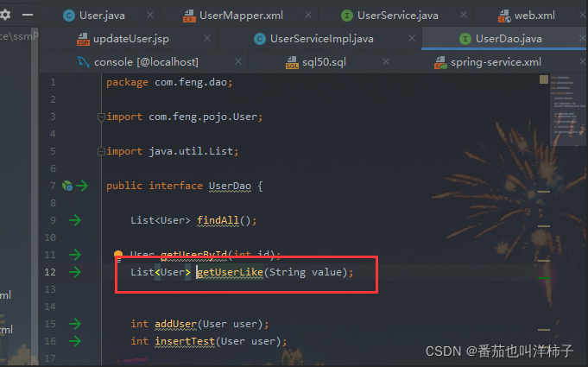Switch to the User.java tab
Image resolution: width=588 pixels, height=367 pixels.
coord(102,16)
